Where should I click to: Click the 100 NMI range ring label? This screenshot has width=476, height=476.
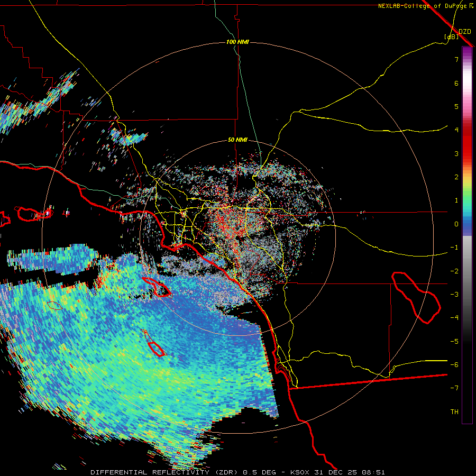click(x=237, y=42)
